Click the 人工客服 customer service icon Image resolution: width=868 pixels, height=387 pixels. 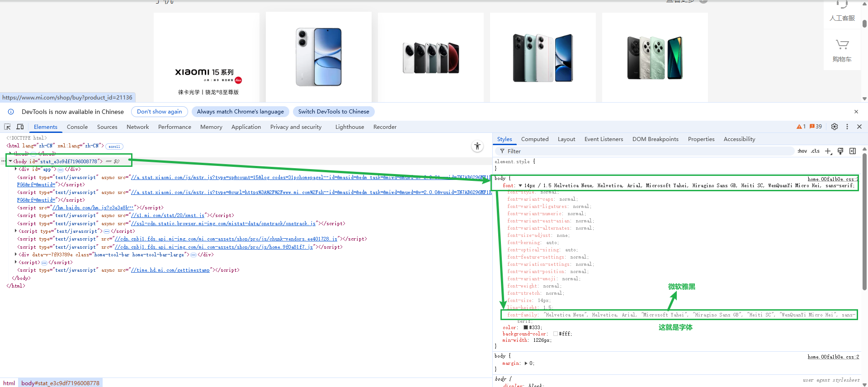pos(842,12)
